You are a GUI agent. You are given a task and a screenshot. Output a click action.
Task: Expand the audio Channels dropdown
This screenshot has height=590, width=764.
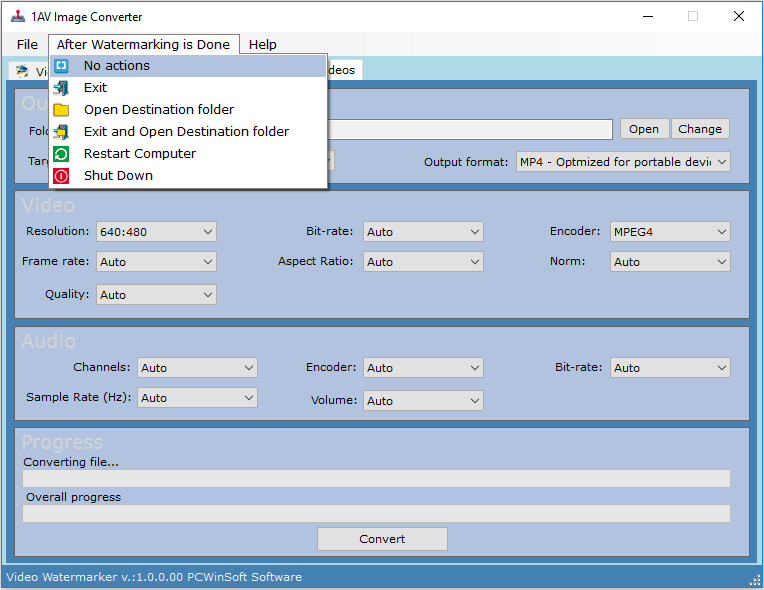(196, 368)
